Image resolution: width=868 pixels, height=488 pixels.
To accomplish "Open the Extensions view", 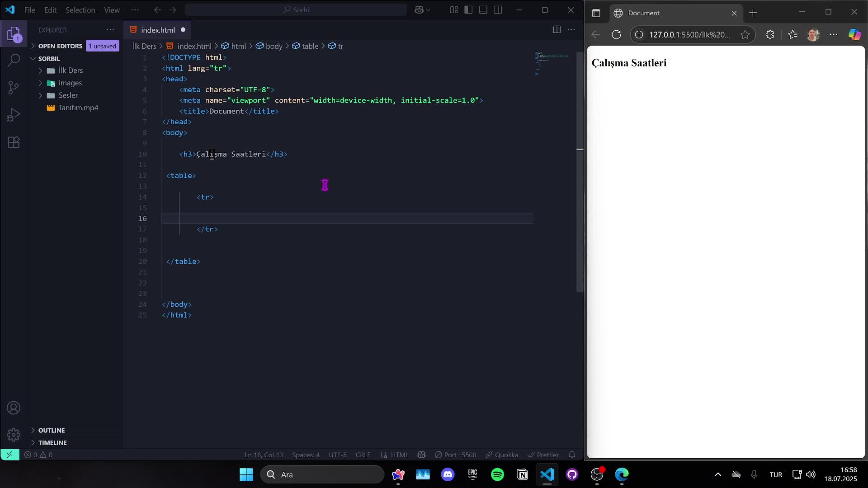I will point(14,142).
